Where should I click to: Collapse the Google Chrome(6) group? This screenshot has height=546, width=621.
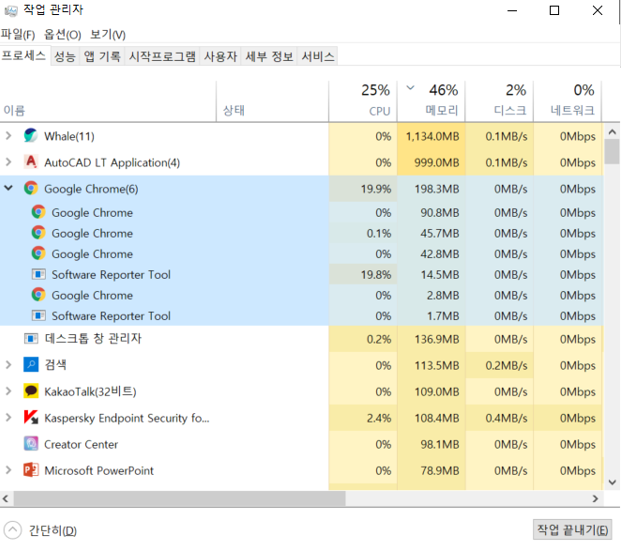(x=8, y=188)
